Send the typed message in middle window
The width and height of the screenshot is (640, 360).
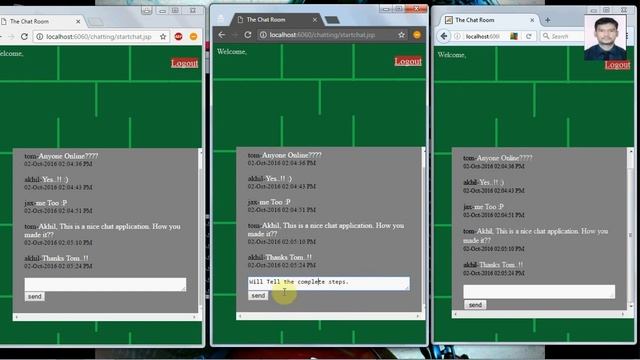point(258,296)
